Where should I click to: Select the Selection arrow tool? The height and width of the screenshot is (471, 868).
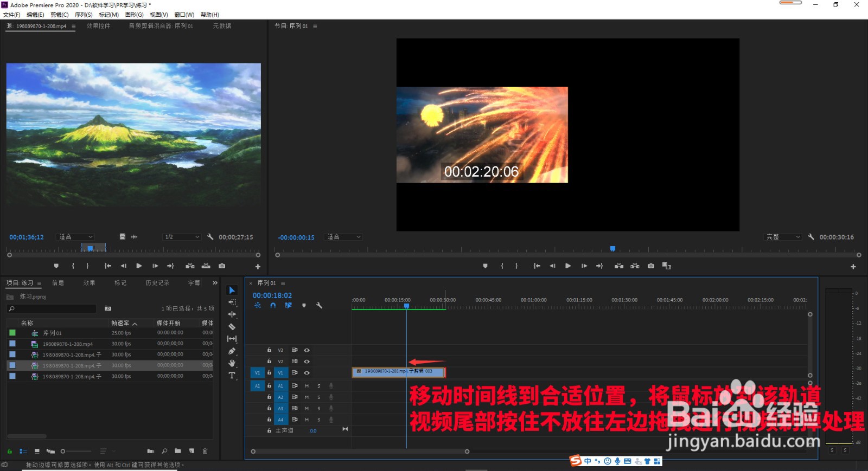232,291
